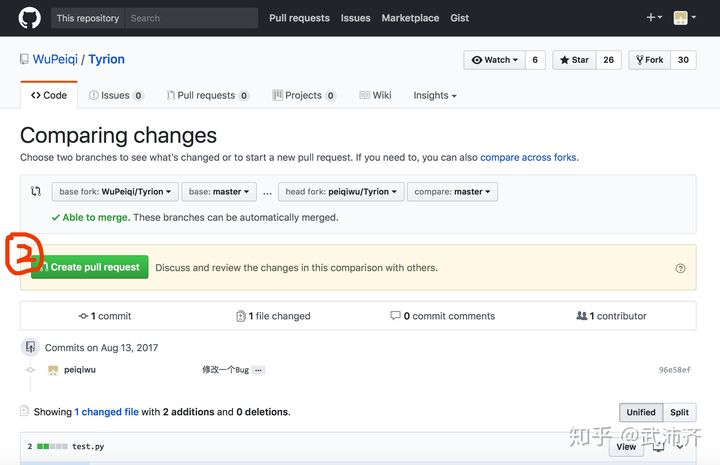Click the 1 commit summary text
Screen dimensions: 720x465
pyautogui.click(x=111, y=316)
